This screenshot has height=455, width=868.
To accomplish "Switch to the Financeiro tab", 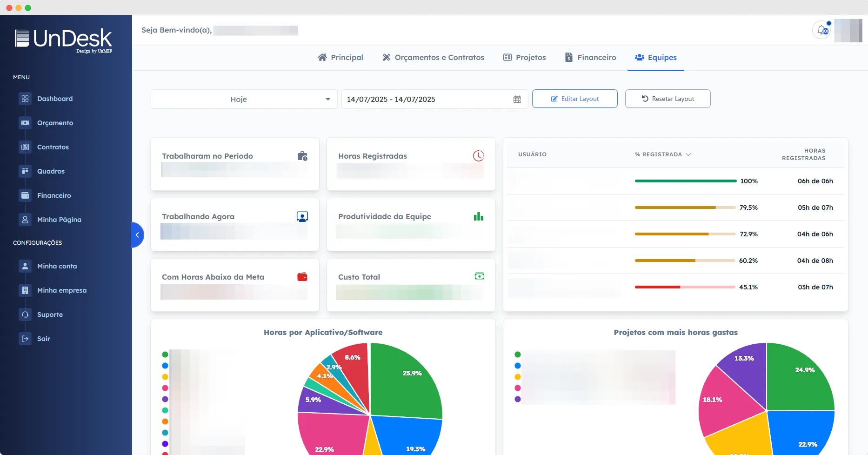I will [x=590, y=57].
